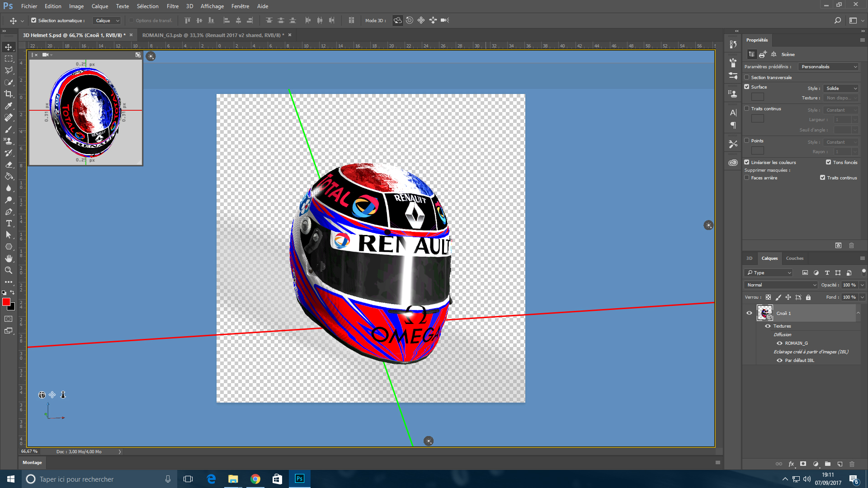Image resolution: width=868 pixels, height=488 pixels.
Task: Select the Shape tool
Action: tap(9, 247)
